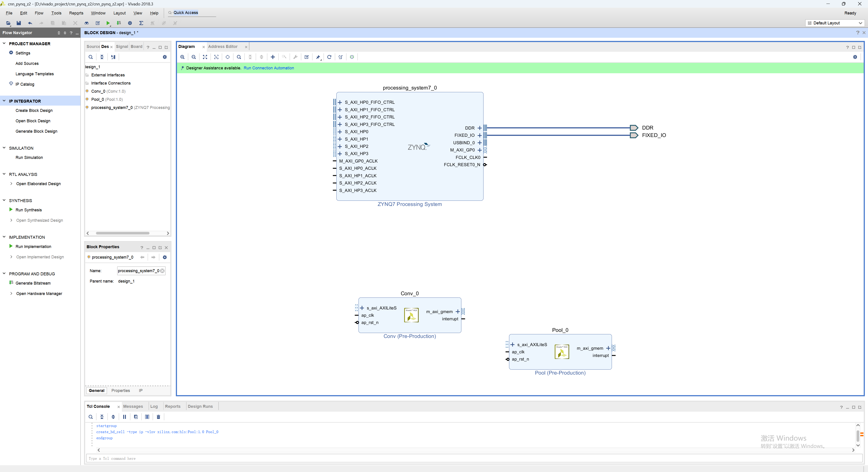Toggle pause output in Tcl Console
Image resolution: width=868 pixels, height=472 pixels.
[124, 417]
